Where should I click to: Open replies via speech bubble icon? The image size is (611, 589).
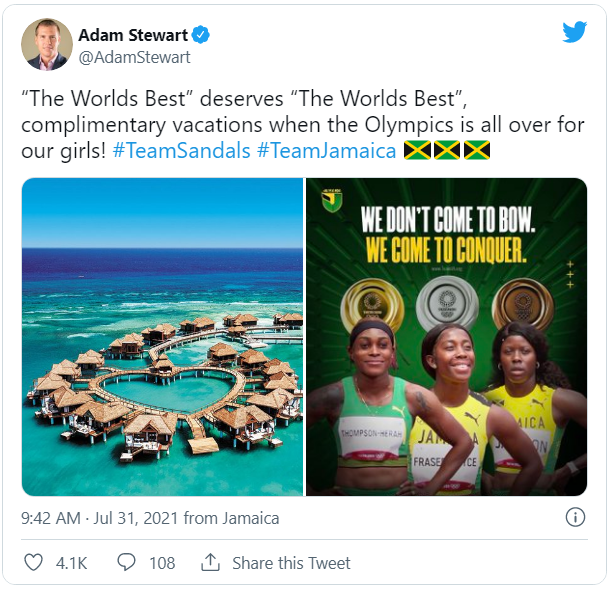126,563
